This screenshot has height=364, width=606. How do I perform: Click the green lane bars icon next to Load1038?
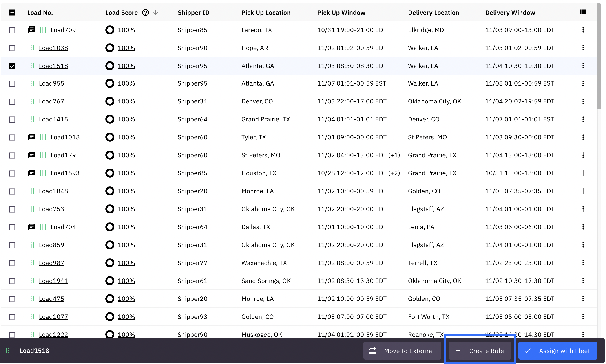(x=31, y=48)
